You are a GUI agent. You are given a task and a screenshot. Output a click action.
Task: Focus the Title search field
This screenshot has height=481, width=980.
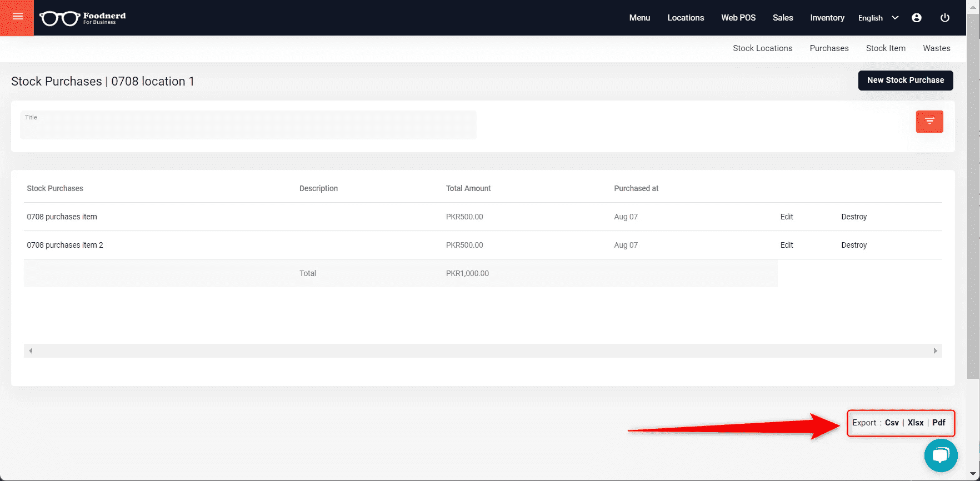pyautogui.click(x=248, y=124)
